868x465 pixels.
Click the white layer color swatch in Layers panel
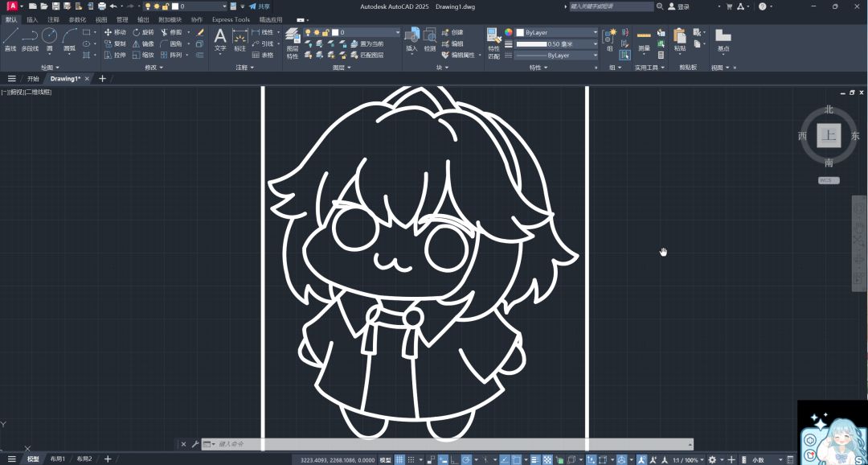(x=334, y=32)
